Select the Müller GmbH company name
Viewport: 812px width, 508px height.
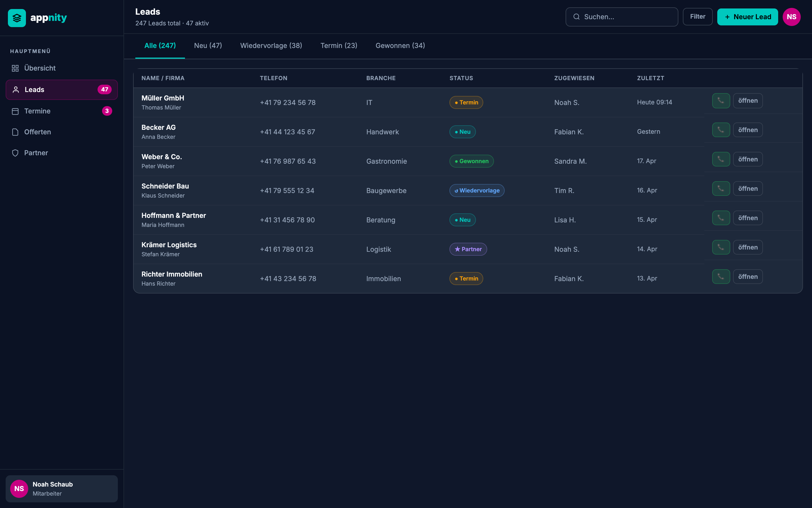163,98
